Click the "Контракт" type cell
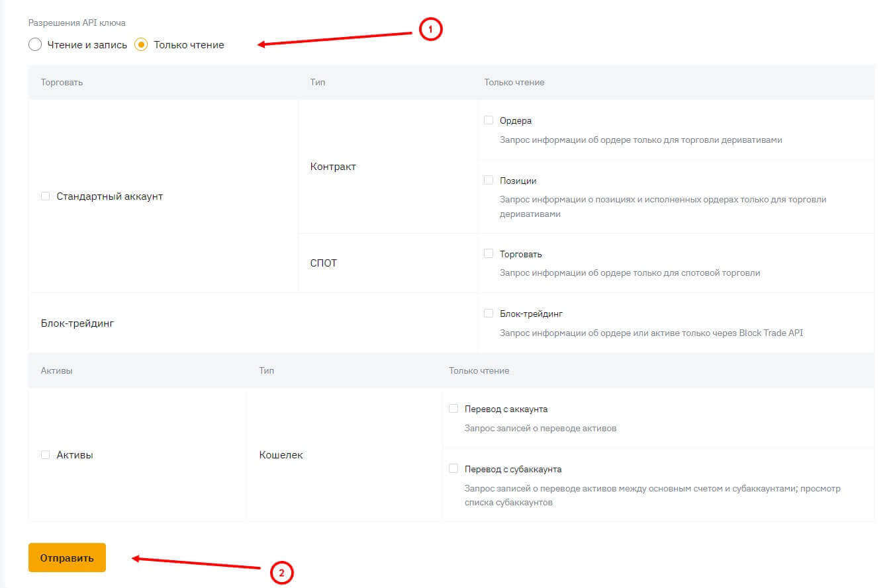Screen dimensions: 893x588 click(333, 167)
